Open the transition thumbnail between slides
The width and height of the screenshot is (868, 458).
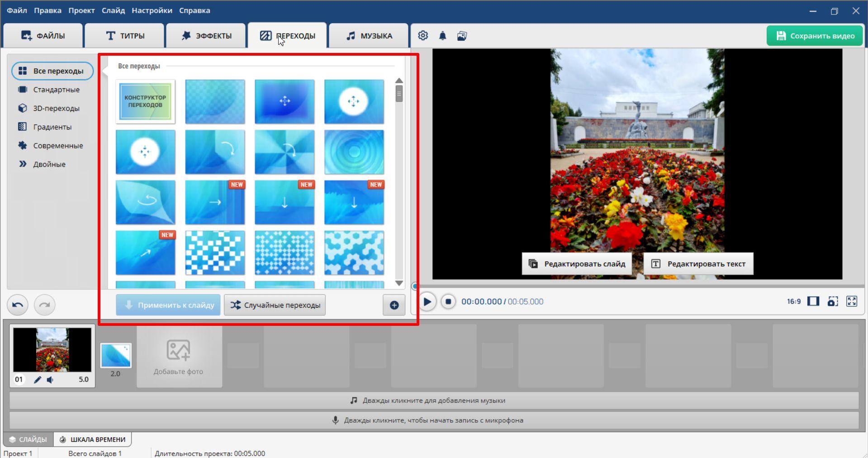pos(116,355)
